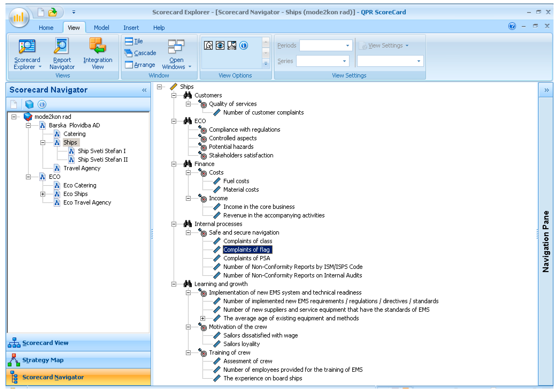Switch to the Model ribbon tab
559x392 pixels.
pos(101,28)
